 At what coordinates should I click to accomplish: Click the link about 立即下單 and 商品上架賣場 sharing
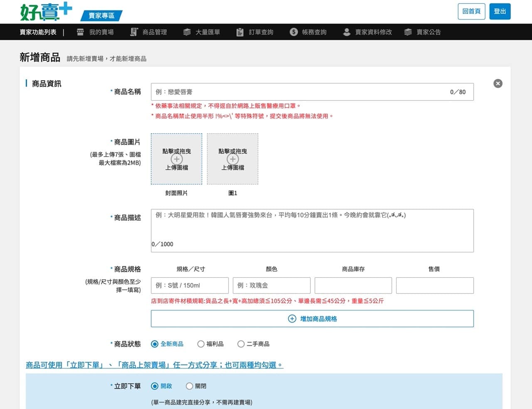tap(155, 365)
